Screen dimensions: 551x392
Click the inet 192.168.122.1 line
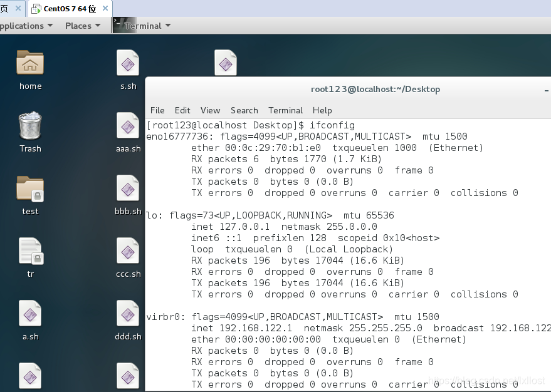point(371,328)
